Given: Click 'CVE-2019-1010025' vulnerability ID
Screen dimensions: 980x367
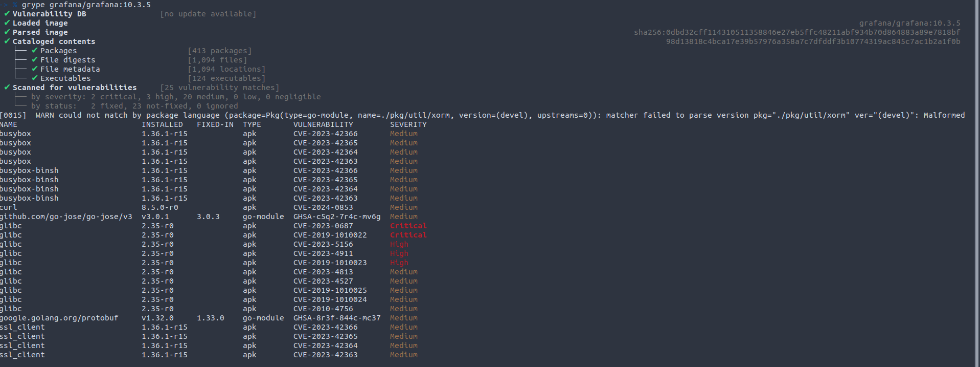Looking at the screenshot, I should point(330,290).
